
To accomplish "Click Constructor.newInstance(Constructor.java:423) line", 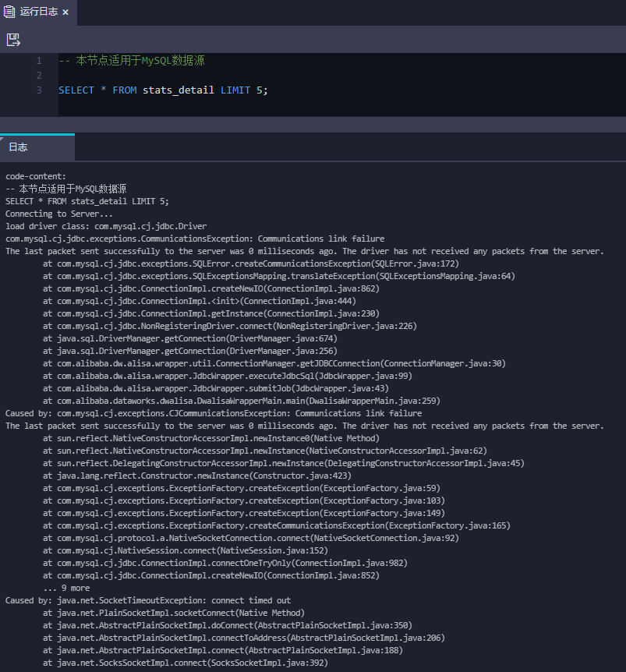I will click(197, 476).
